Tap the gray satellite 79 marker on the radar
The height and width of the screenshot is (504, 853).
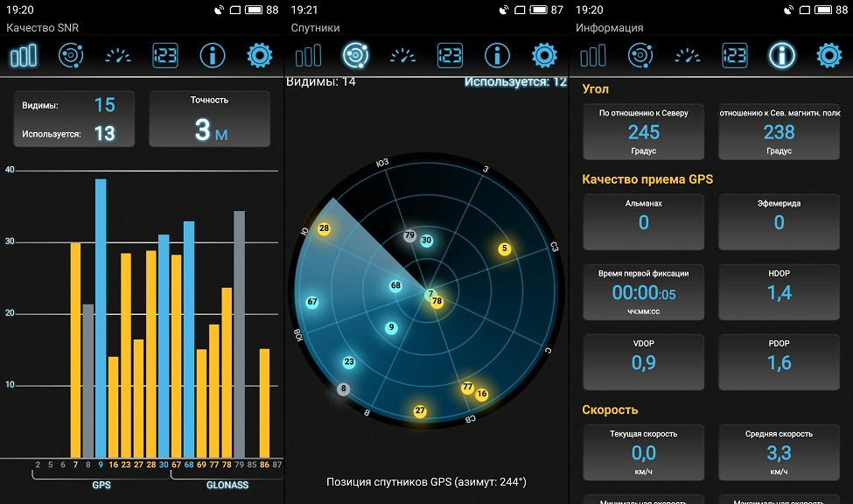[409, 235]
